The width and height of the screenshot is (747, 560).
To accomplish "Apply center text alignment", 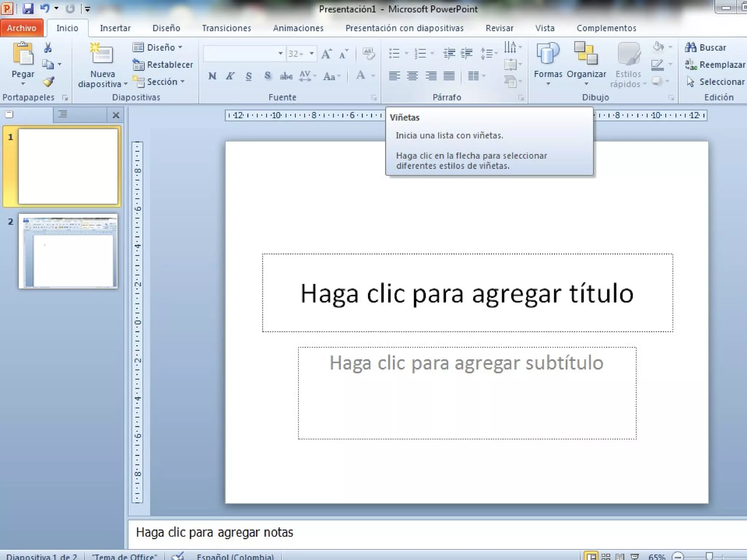I will [x=412, y=76].
